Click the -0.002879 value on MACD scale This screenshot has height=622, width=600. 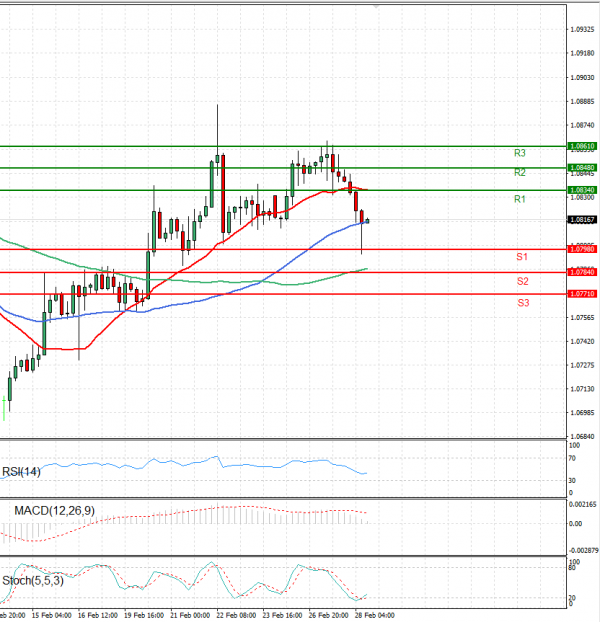[x=583, y=551]
